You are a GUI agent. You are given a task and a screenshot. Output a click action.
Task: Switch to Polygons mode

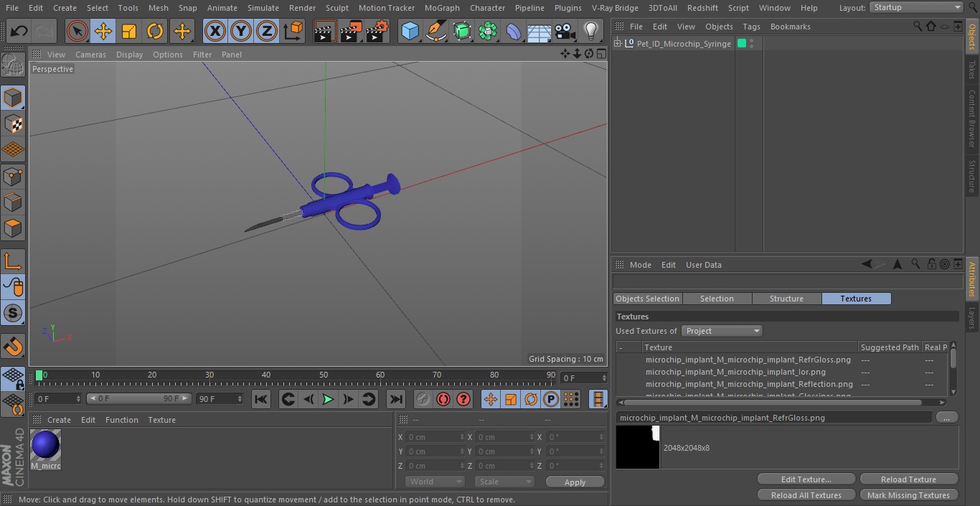click(x=13, y=228)
